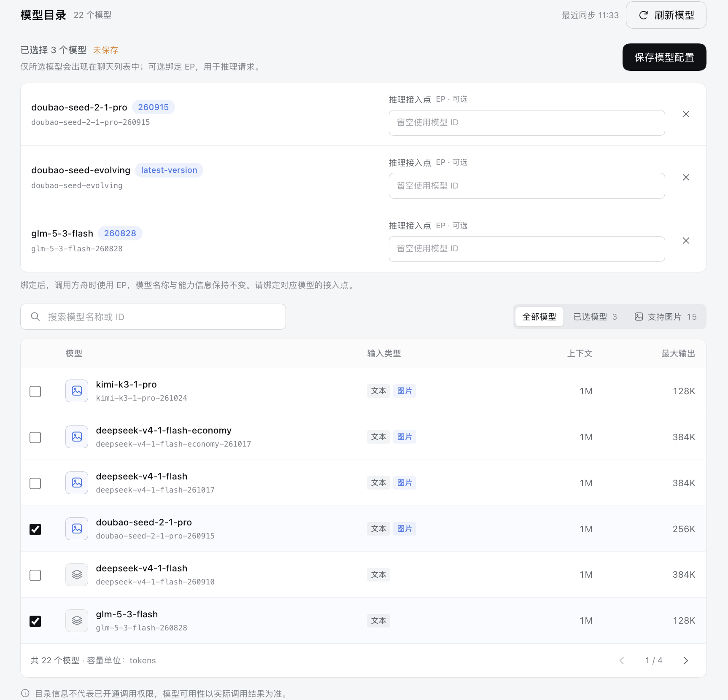Check the kimi-k3-1-pro checkbox

tap(35, 391)
